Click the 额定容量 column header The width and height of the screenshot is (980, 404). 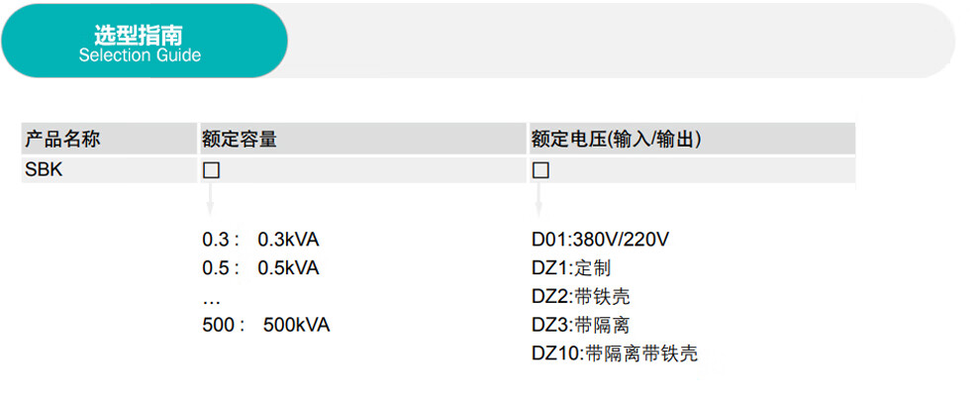(x=239, y=140)
